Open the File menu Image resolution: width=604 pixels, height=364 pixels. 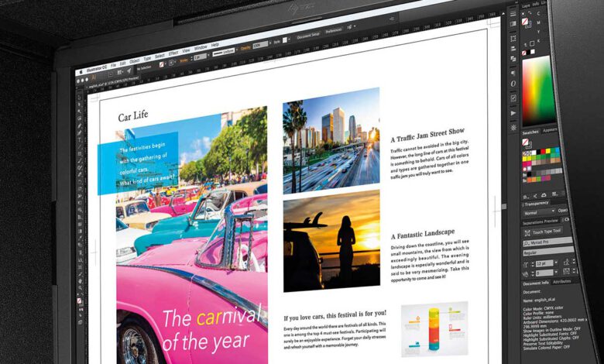pyautogui.click(x=113, y=65)
